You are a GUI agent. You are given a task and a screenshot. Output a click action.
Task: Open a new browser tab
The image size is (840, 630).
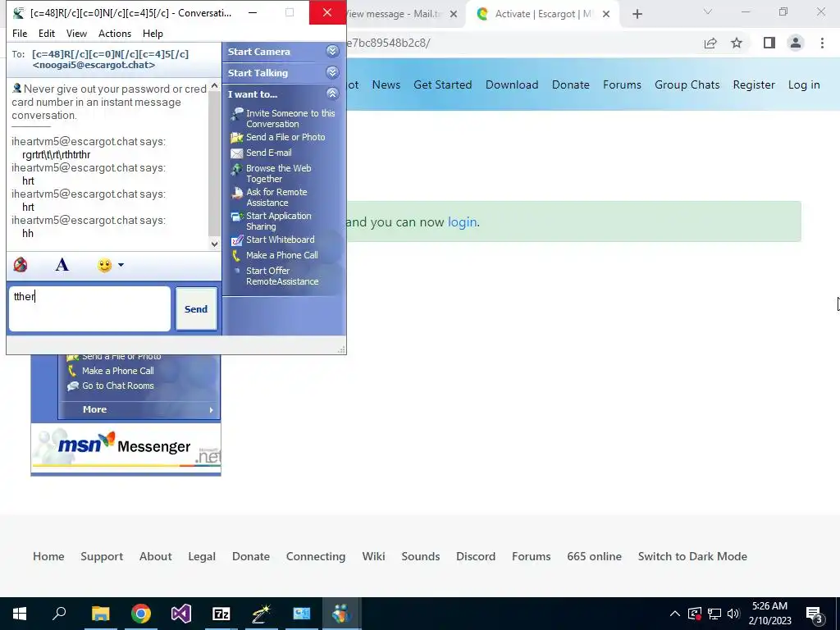pos(637,14)
